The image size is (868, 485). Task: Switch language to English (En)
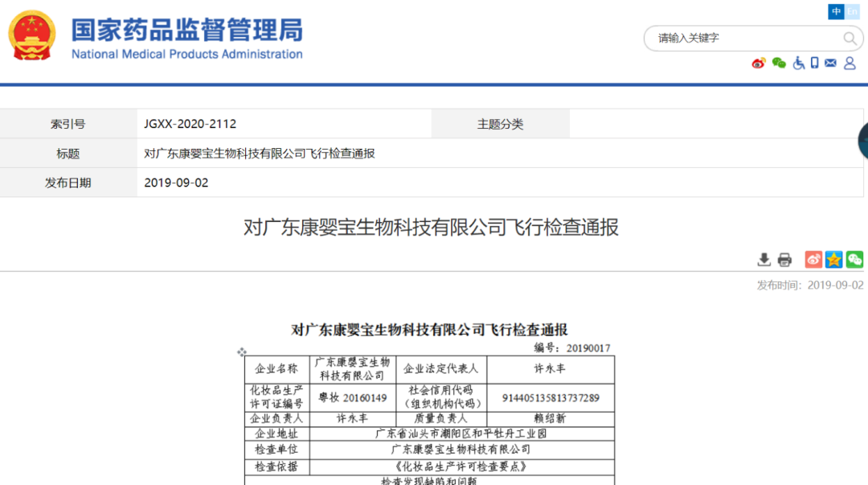(x=852, y=11)
